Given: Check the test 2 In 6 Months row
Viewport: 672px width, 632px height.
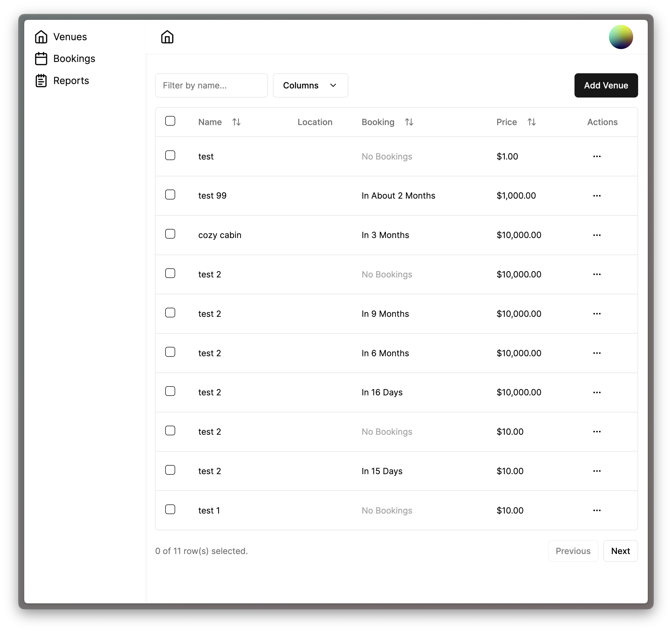Looking at the screenshot, I should [170, 352].
